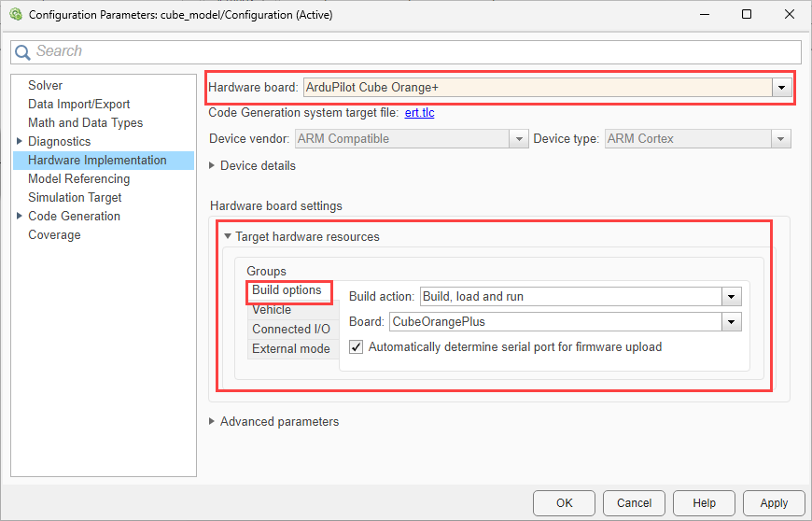Switch to the Vehicle group
812x521 pixels.
[292, 310]
